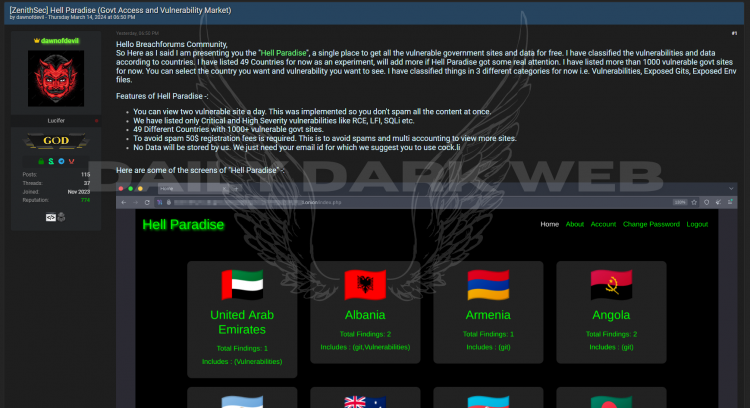Click the grey award icon beside code badge
The height and width of the screenshot is (408, 750).
(62, 217)
